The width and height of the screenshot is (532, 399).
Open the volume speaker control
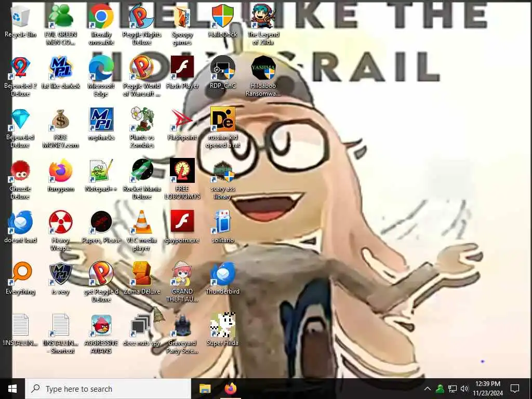pos(464,389)
